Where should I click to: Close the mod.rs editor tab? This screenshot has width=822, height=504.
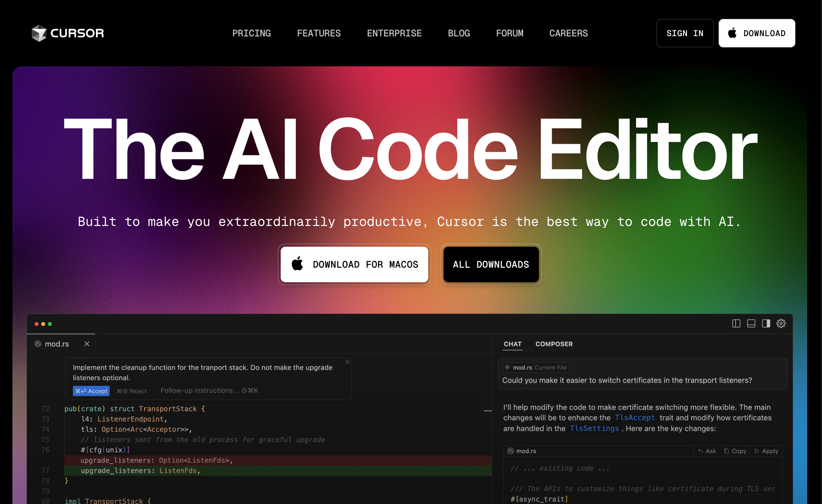[x=87, y=344]
